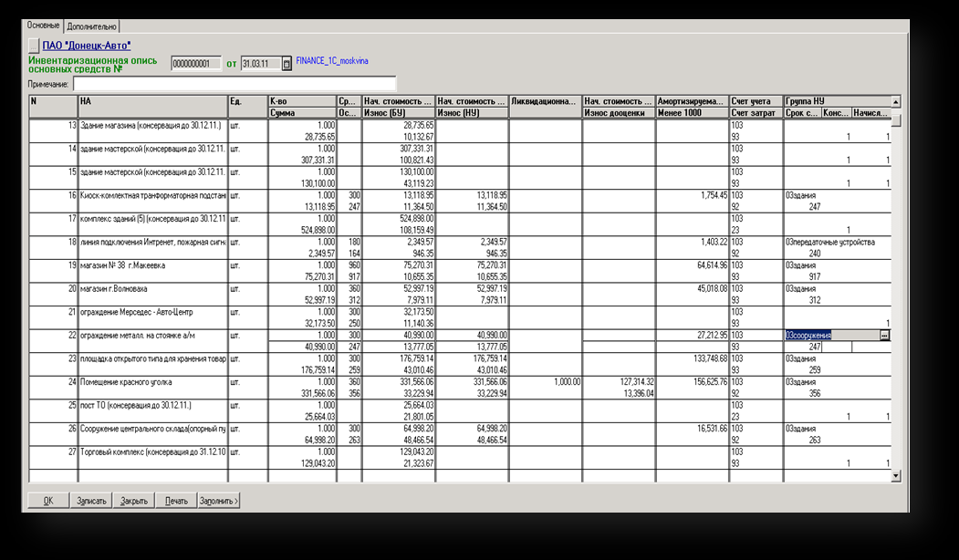Click the FINANCE_1C_moskvina user label

[332, 61]
